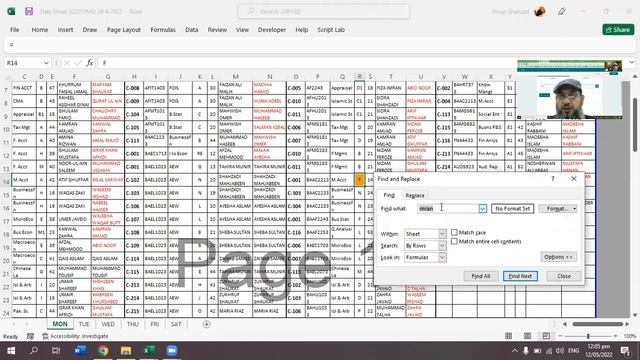
Task: Open the pen/coming soon icon near account
Action: coord(562,11)
